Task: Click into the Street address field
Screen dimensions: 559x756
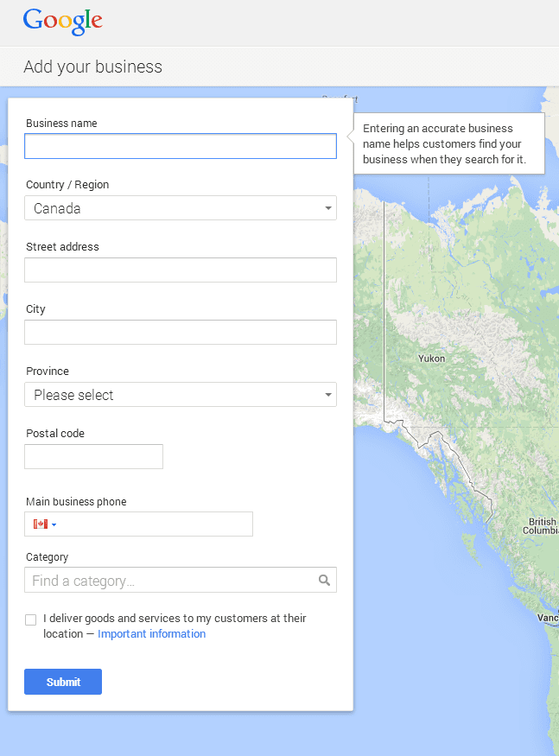Action: [x=181, y=270]
